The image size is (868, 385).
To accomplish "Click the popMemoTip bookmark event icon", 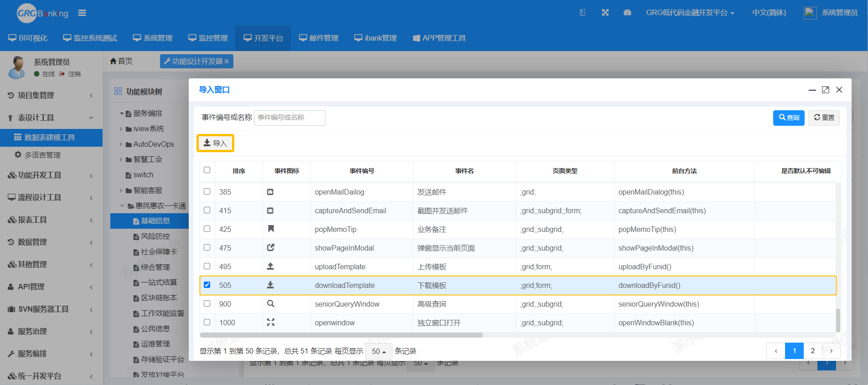I will (x=271, y=229).
